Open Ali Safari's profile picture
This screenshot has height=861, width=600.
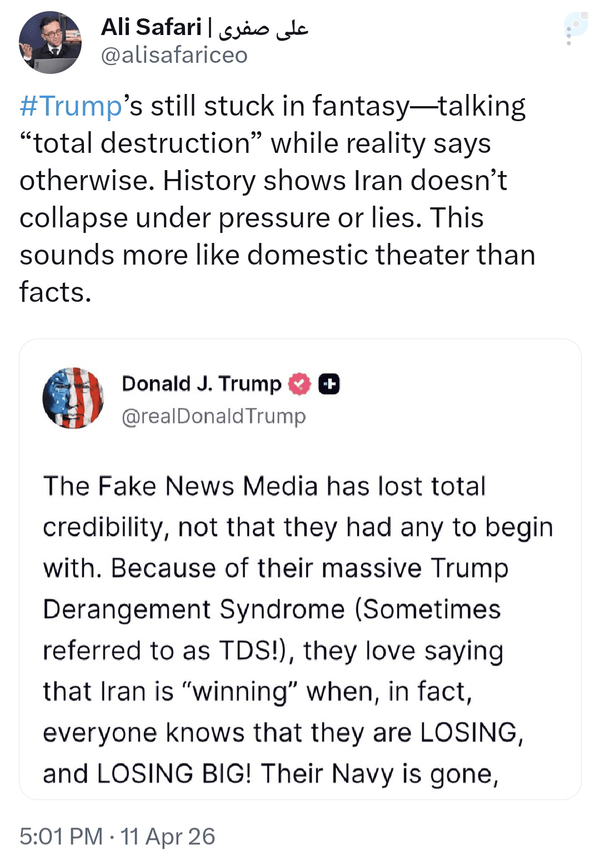50,42
